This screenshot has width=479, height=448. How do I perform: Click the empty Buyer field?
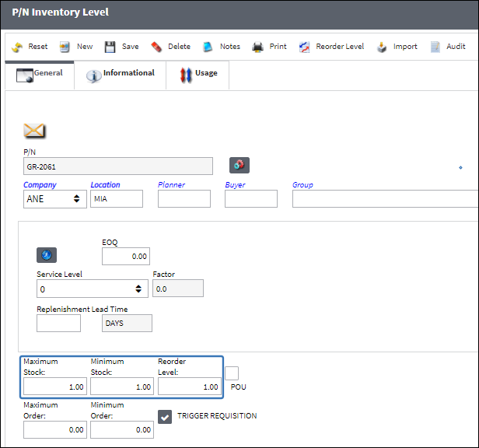coord(251,198)
